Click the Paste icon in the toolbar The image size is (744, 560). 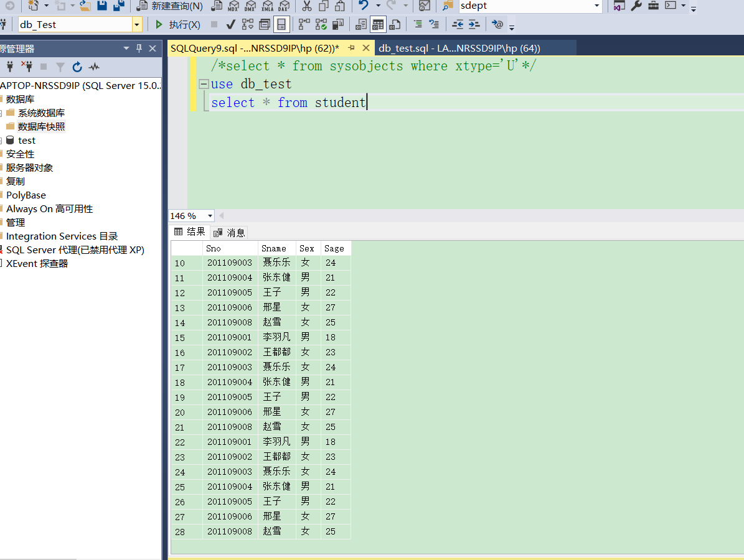coord(340,6)
